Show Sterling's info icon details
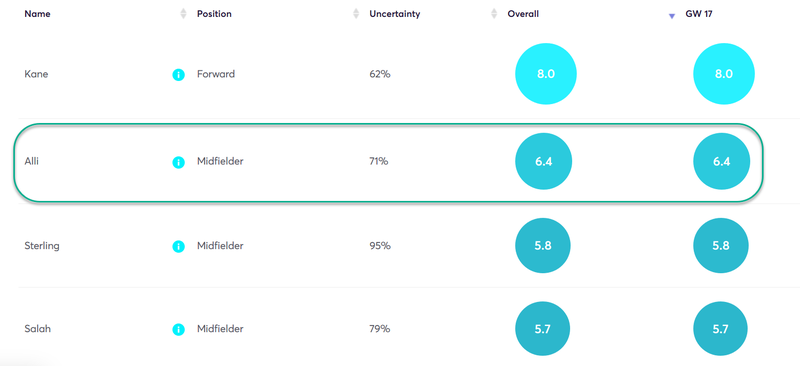 coord(178,247)
